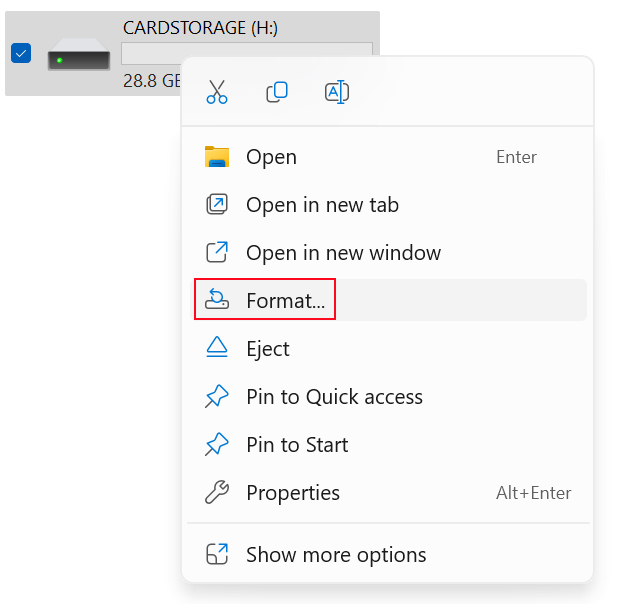Click the Copy icon in the context menu
The width and height of the screenshot is (623, 604).
(x=277, y=92)
